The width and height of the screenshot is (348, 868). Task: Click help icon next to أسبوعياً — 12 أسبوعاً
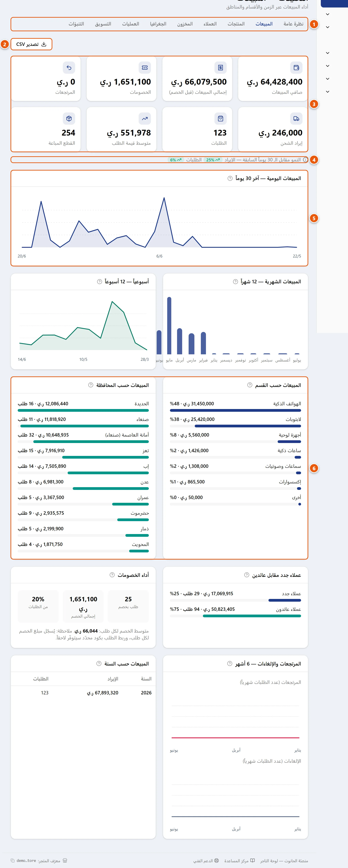(x=99, y=282)
